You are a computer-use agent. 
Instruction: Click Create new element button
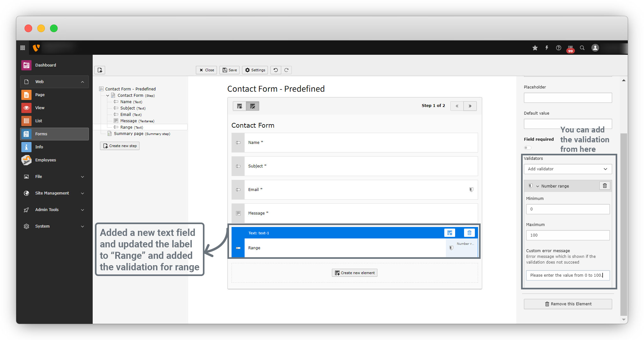pos(354,273)
